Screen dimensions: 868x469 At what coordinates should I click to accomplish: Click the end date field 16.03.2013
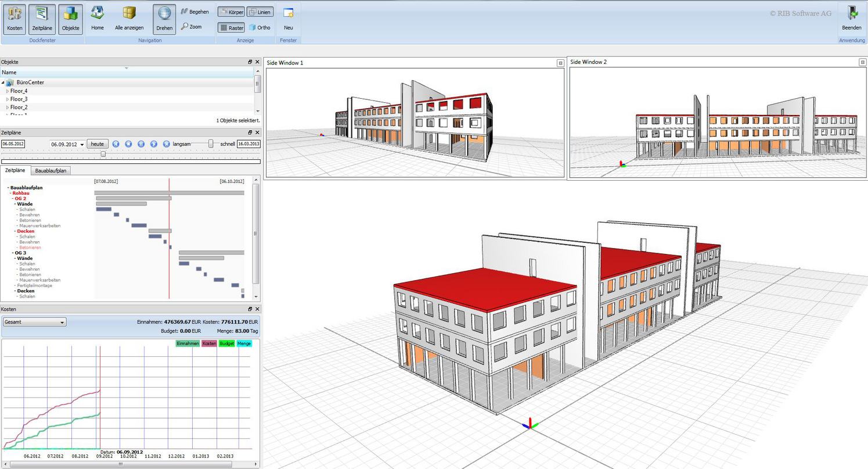248,144
